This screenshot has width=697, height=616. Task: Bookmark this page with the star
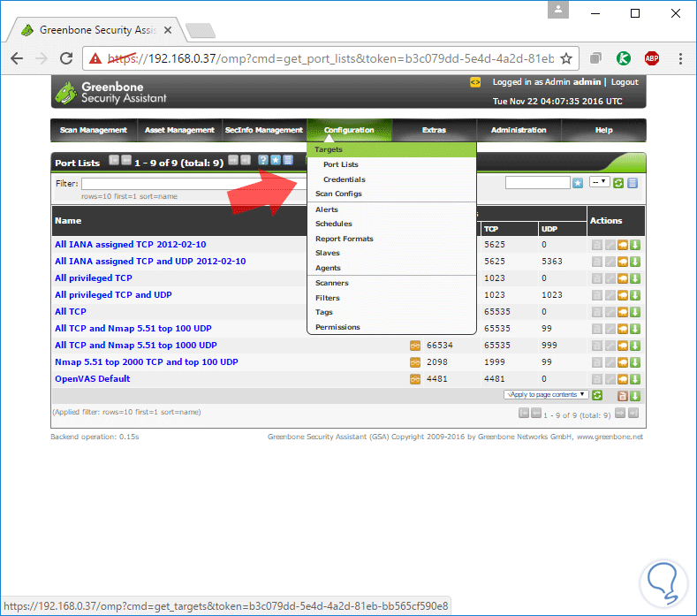point(566,58)
